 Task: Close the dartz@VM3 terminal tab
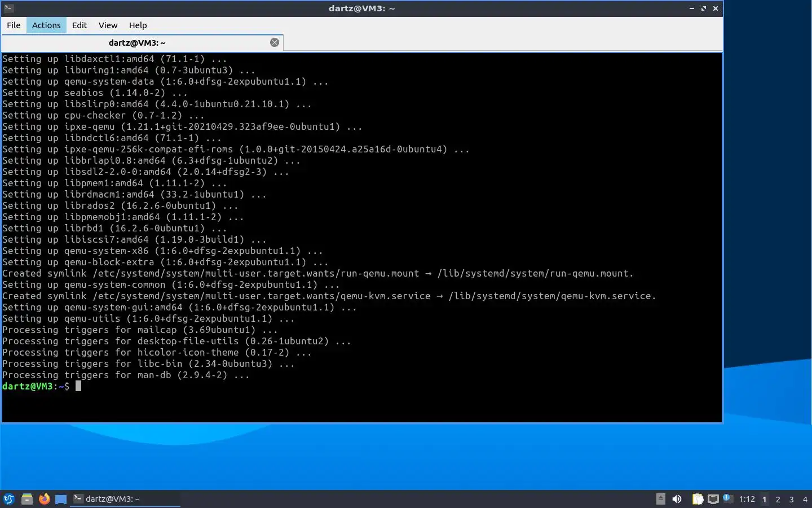click(275, 42)
